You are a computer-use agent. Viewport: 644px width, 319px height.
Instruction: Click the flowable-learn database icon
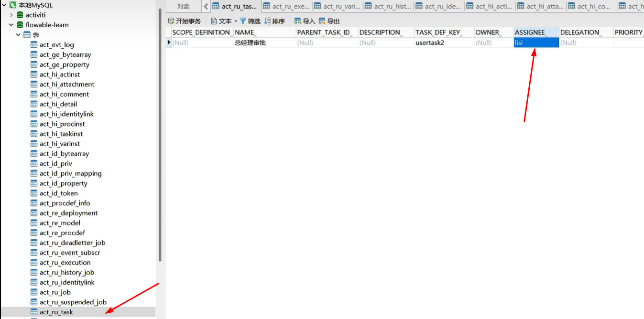(x=20, y=25)
